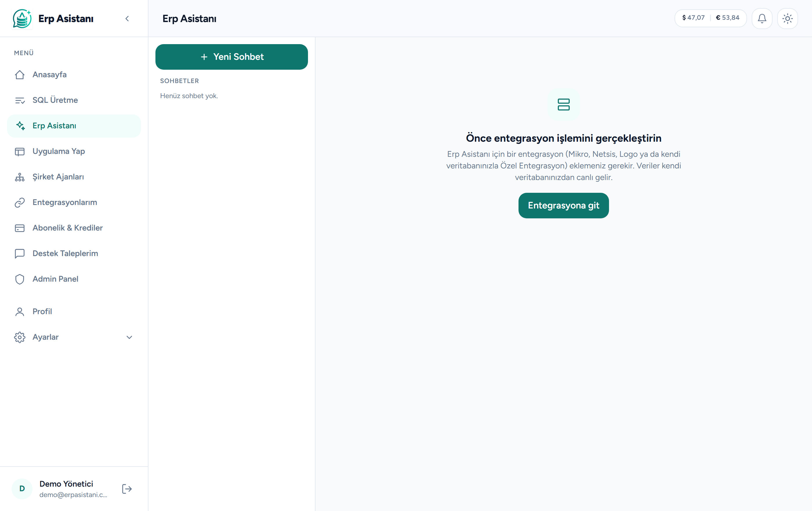
Task: Click the Şirket Ajanları network icon
Action: [x=19, y=177]
